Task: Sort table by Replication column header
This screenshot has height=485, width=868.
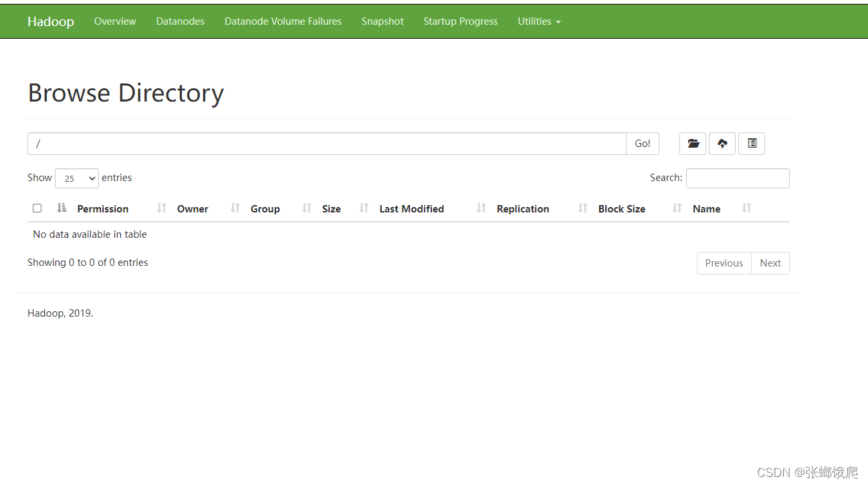Action: tap(523, 209)
